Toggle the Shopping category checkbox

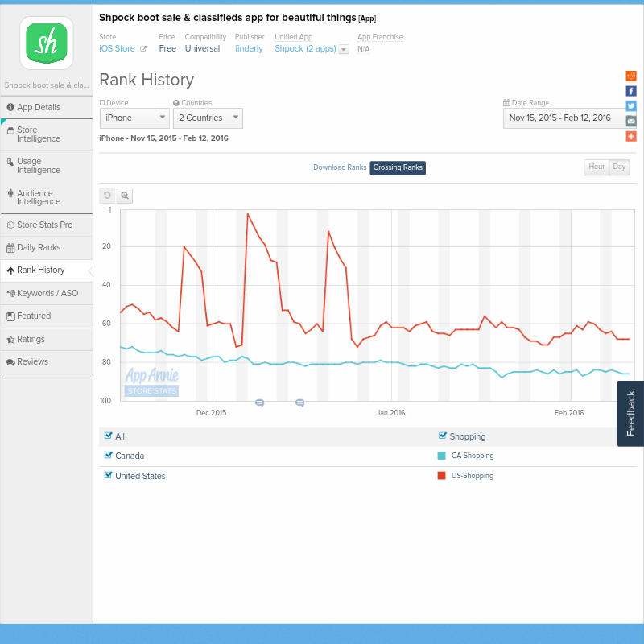point(442,436)
